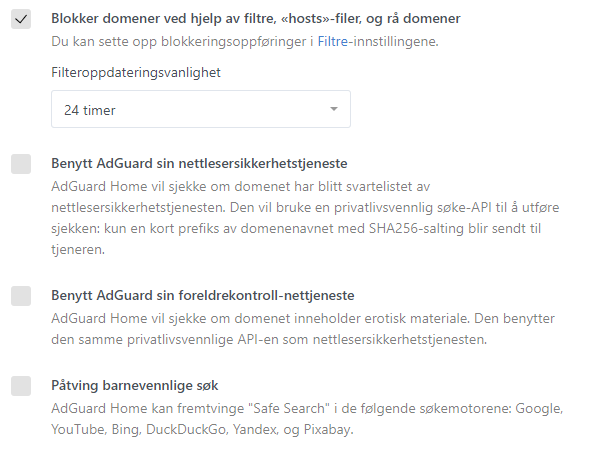Screen dimensions: 590x449
Task: Uncheck the Blokker domener filter checkbox
Action: [21, 19]
